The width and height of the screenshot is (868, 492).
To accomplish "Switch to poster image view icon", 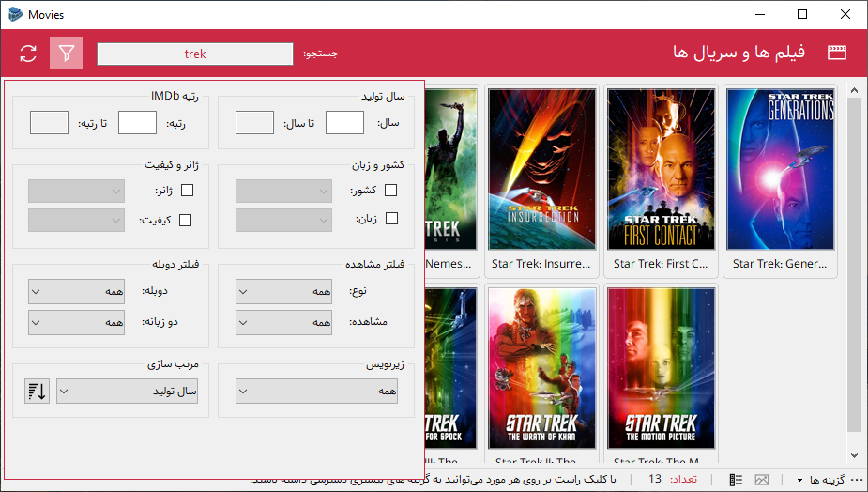I will (762, 480).
